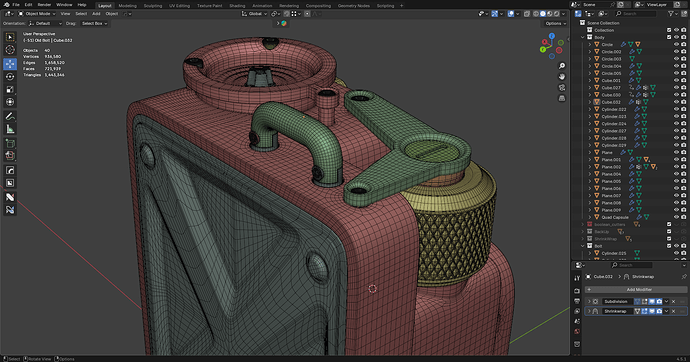Screen dimensions: 690x362
Task: Expand the Cube.027 outliner row
Action: coord(590,88)
